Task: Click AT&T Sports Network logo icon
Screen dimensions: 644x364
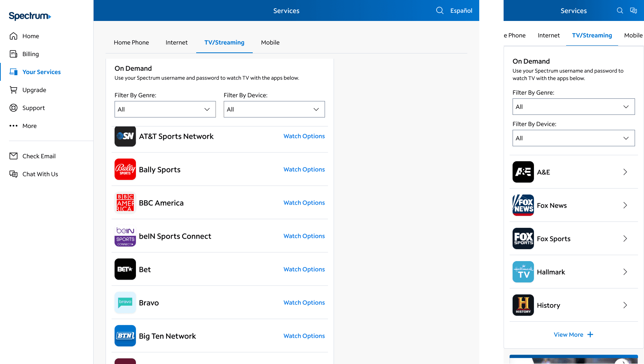Action: tap(125, 136)
